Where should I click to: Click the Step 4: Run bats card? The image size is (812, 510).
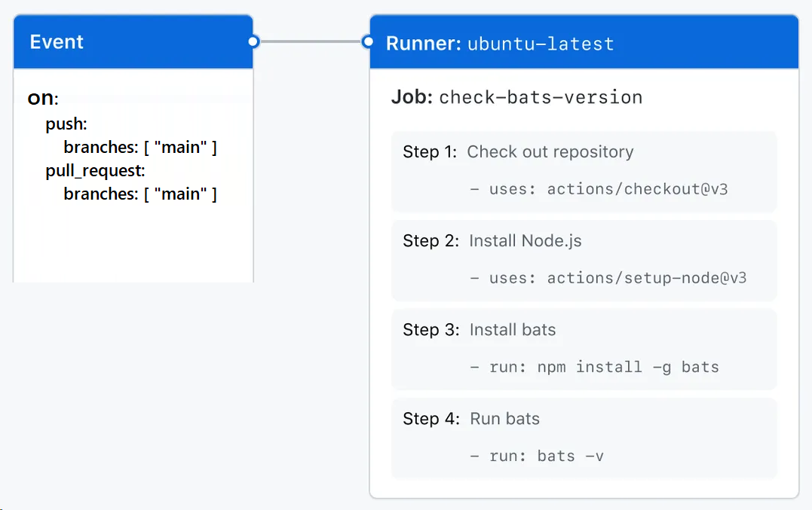click(584, 438)
